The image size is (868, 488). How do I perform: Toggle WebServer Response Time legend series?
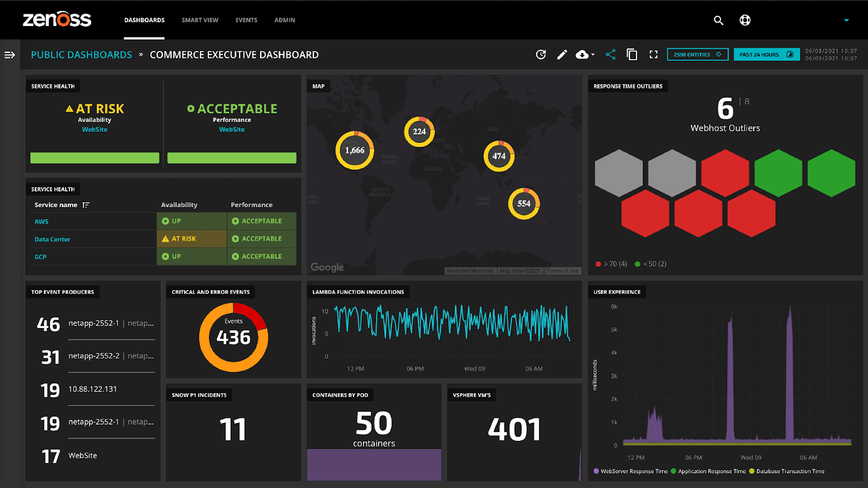click(631, 471)
